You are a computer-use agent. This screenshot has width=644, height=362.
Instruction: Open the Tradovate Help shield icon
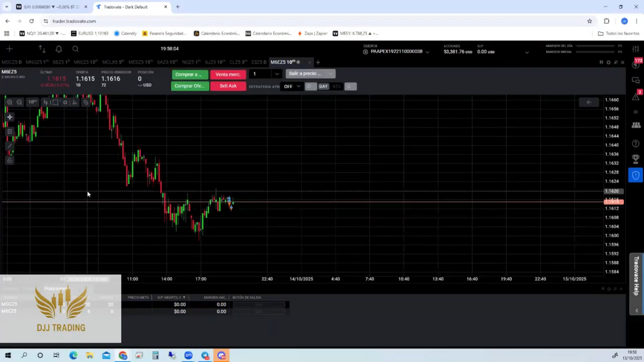[636, 175]
